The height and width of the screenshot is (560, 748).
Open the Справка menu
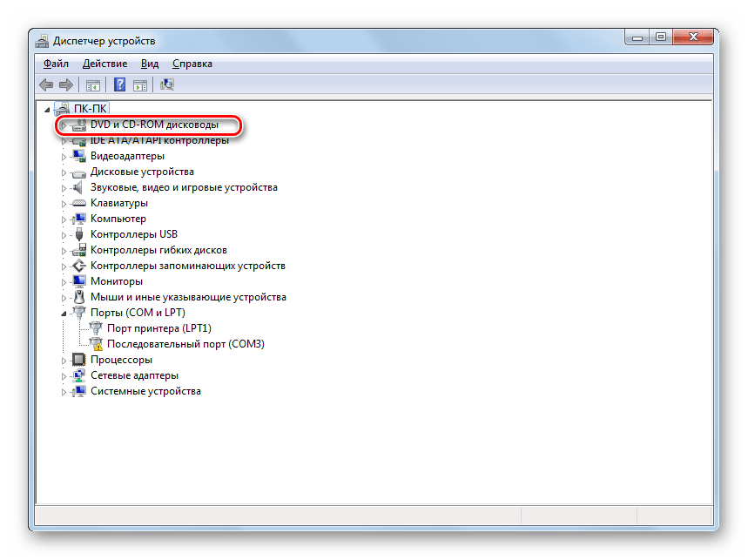click(x=192, y=64)
